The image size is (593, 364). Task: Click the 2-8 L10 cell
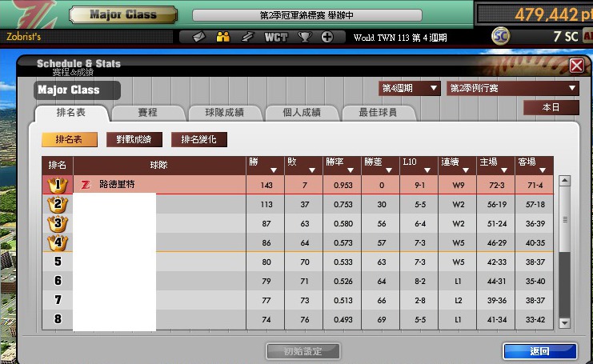pyautogui.click(x=420, y=301)
